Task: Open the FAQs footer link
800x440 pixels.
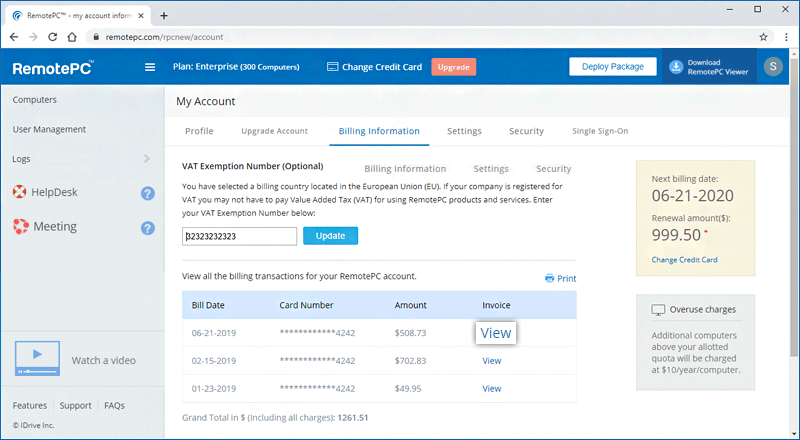Action: [x=114, y=405]
